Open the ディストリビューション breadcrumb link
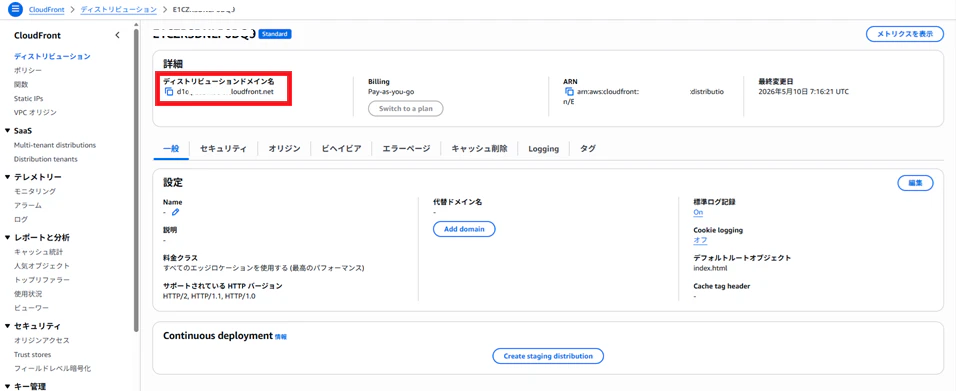The width and height of the screenshot is (956, 391). click(118, 10)
